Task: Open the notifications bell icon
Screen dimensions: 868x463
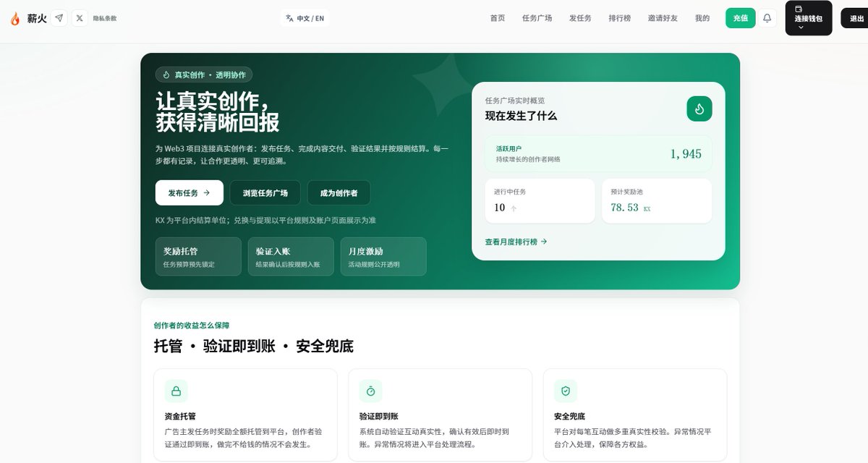Action: (767, 18)
